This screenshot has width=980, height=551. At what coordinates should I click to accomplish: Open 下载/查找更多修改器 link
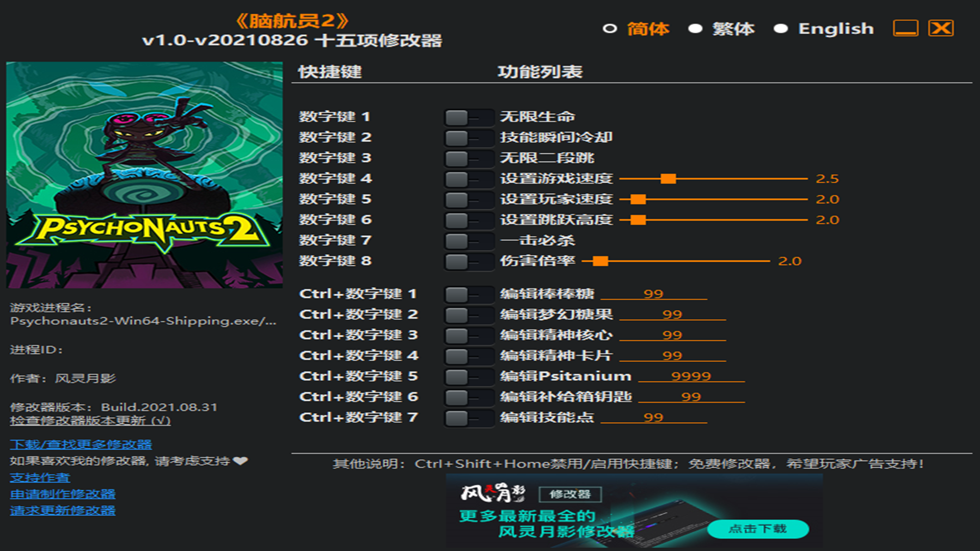click(81, 444)
